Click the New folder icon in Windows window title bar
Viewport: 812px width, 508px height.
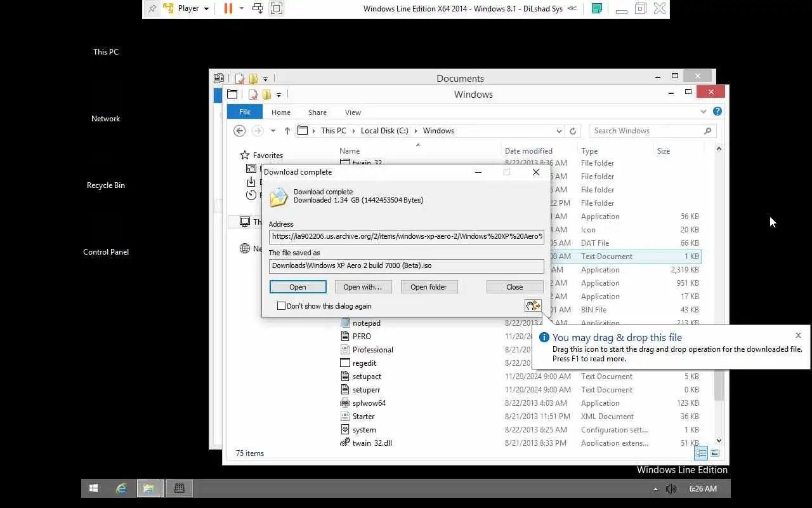pyautogui.click(x=267, y=95)
